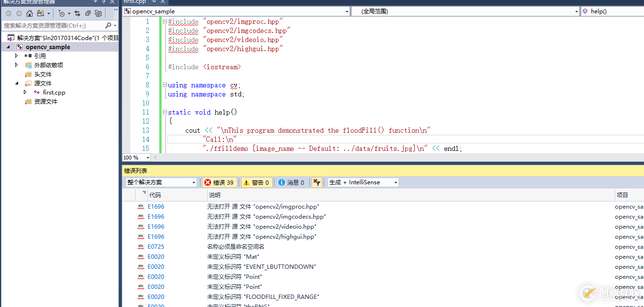Select first.cpp in Solution Explorer tree
This screenshot has width=644, height=307.
(53, 93)
